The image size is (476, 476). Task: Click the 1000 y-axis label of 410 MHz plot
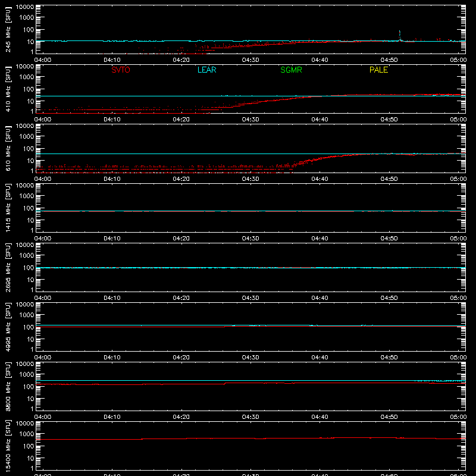[x=27, y=77]
